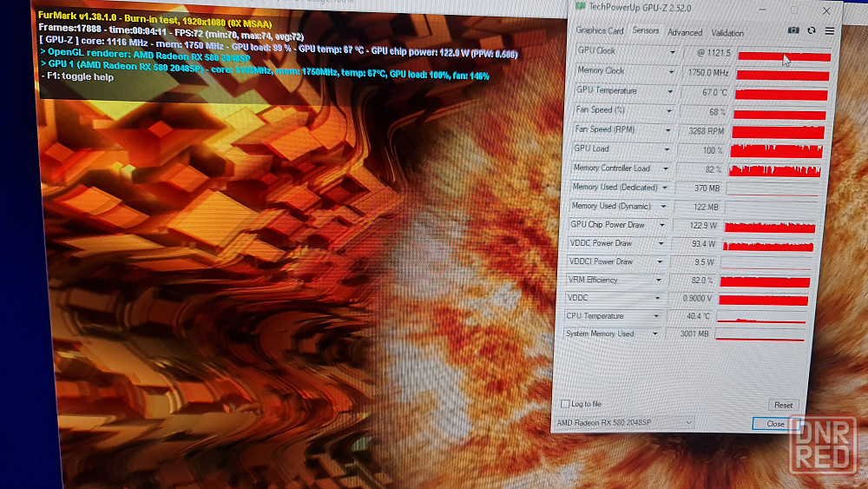Expand the VDDC voltage sensor dropdown
The height and width of the screenshot is (489, 868).
click(658, 298)
